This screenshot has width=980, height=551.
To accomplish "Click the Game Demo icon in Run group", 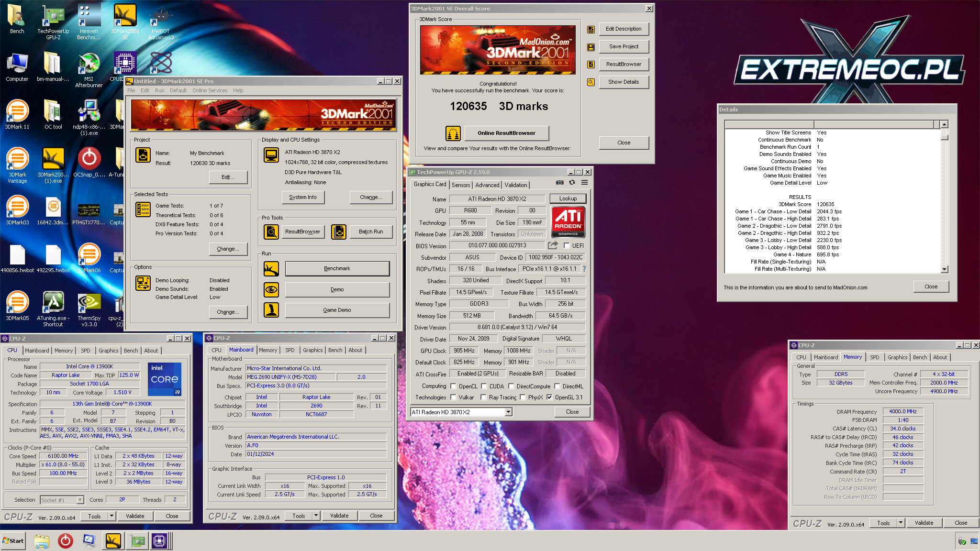I will (271, 310).
